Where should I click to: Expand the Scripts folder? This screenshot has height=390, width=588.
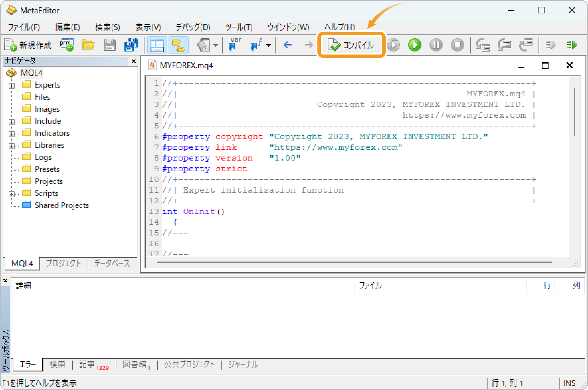click(x=12, y=194)
